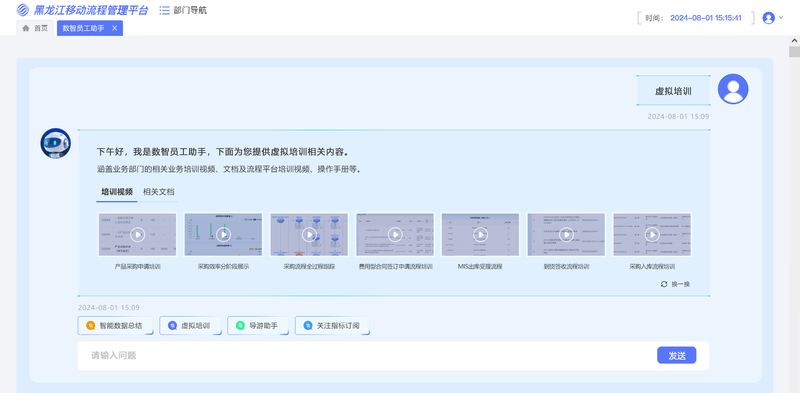Play the MIS出库受理流程 video
The width and height of the screenshot is (800, 393).
pos(481,235)
